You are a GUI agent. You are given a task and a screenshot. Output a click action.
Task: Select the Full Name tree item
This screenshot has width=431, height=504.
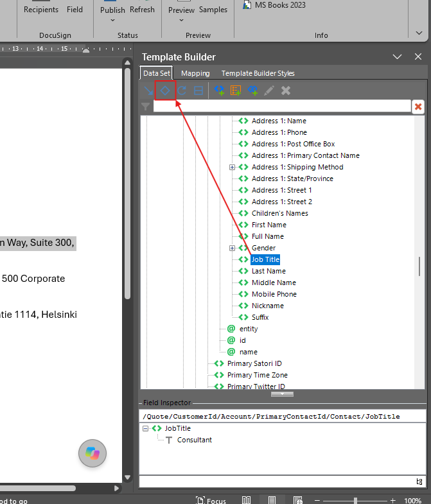pyautogui.click(x=268, y=236)
